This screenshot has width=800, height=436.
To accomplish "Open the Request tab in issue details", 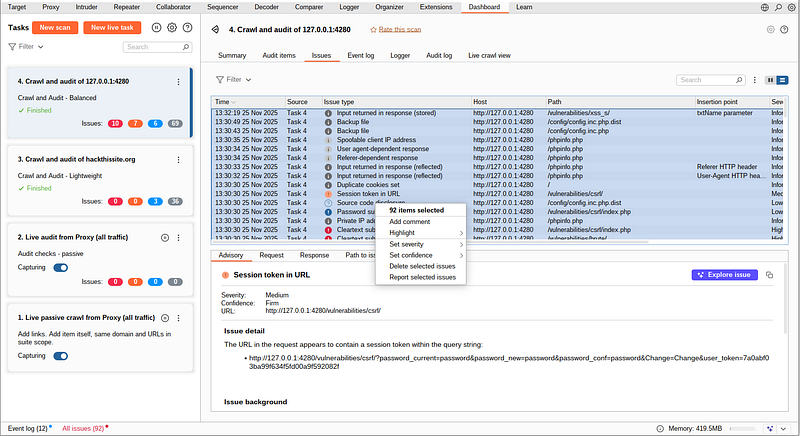I will point(271,255).
